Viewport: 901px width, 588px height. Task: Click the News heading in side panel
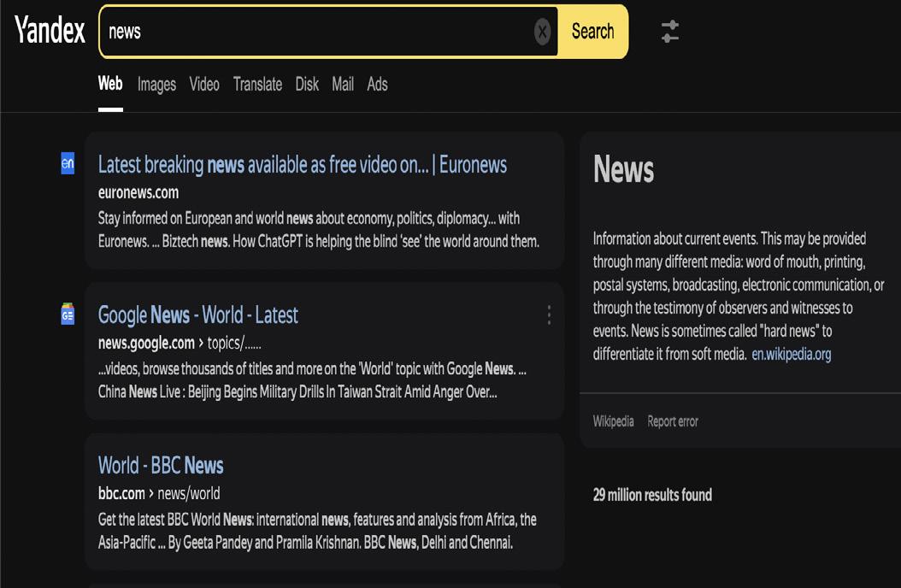click(623, 169)
